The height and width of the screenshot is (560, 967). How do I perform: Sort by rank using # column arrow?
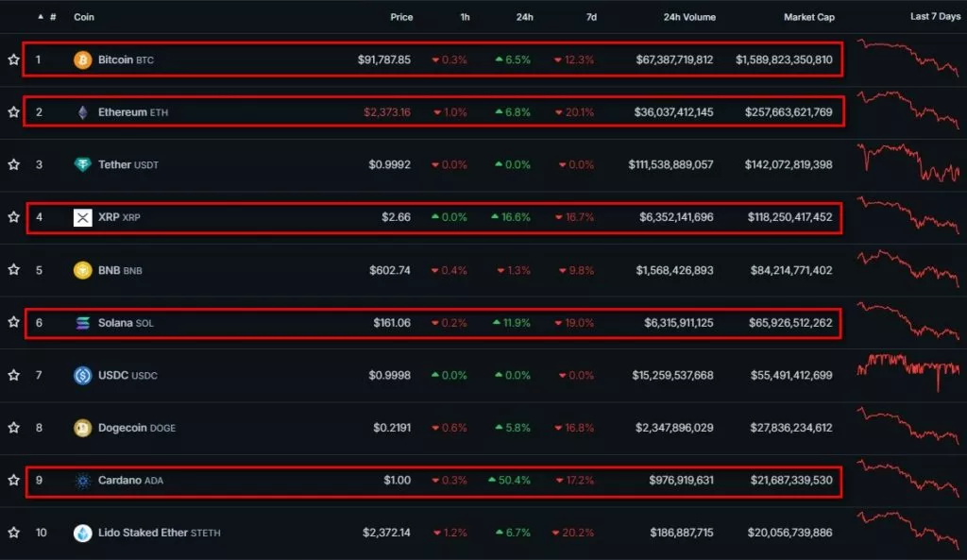[40, 17]
